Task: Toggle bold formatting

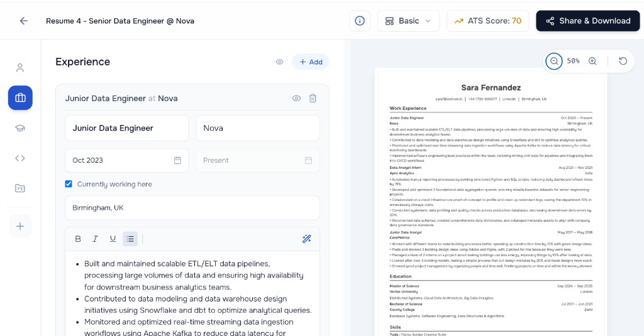Action: pyautogui.click(x=78, y=239)
